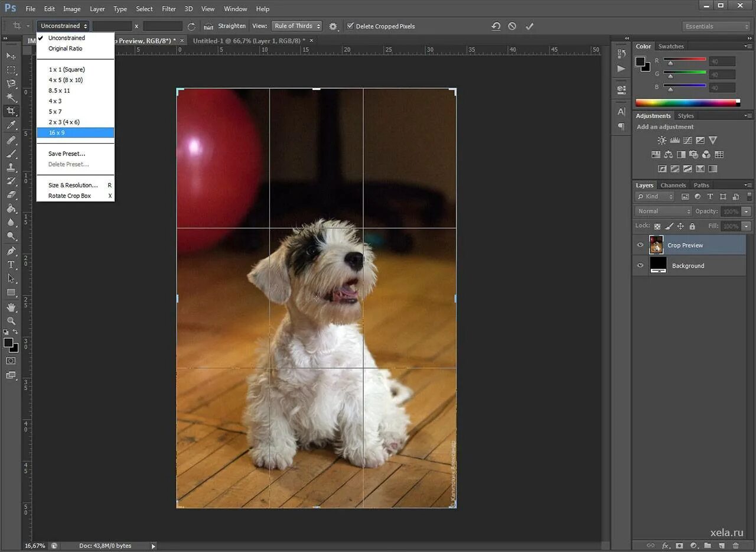Commit the crop with the checkmark icon
756x552 pixels.
pyautogui.click(x=529, y=26)
